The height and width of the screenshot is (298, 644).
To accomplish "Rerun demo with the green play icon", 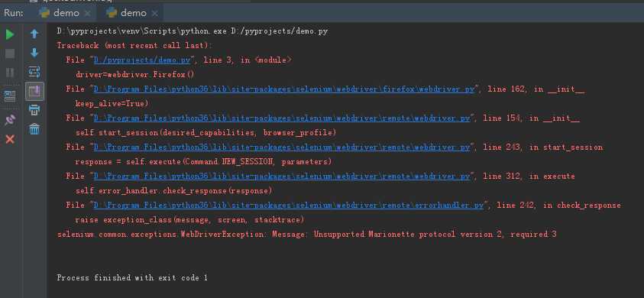I will pyautogui.click(x=10, y=34).
